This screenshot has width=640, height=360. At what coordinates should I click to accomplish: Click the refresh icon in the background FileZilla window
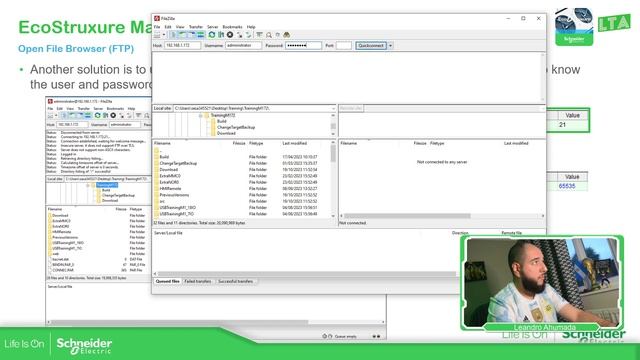pyautogui.click(x=97, y=116)
